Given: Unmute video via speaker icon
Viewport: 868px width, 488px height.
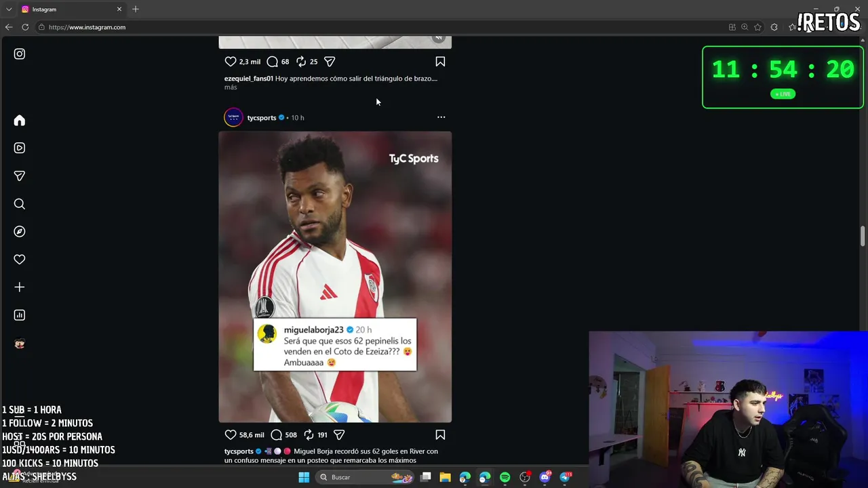Looking at the screenshot, I should [x=439, y=38].
